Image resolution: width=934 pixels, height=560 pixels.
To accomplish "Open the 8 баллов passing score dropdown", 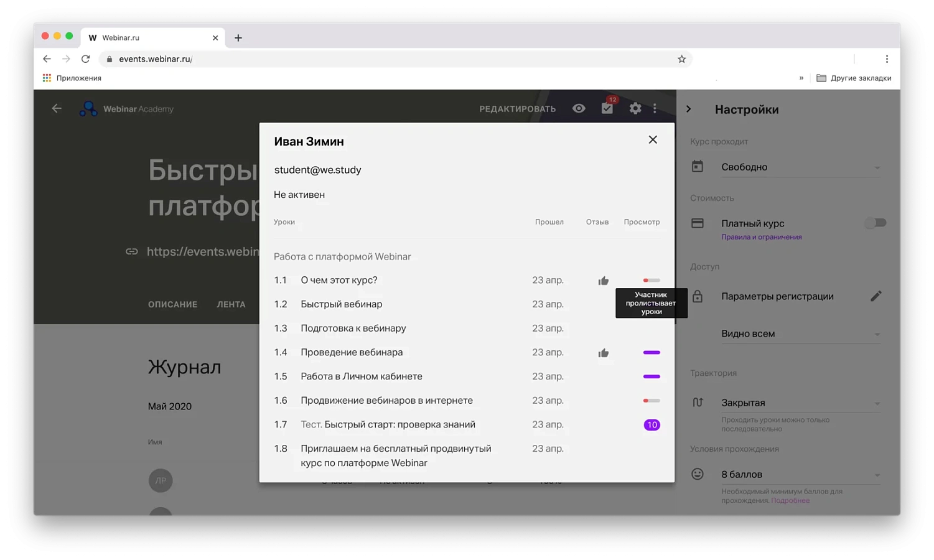I will point(800,474).
